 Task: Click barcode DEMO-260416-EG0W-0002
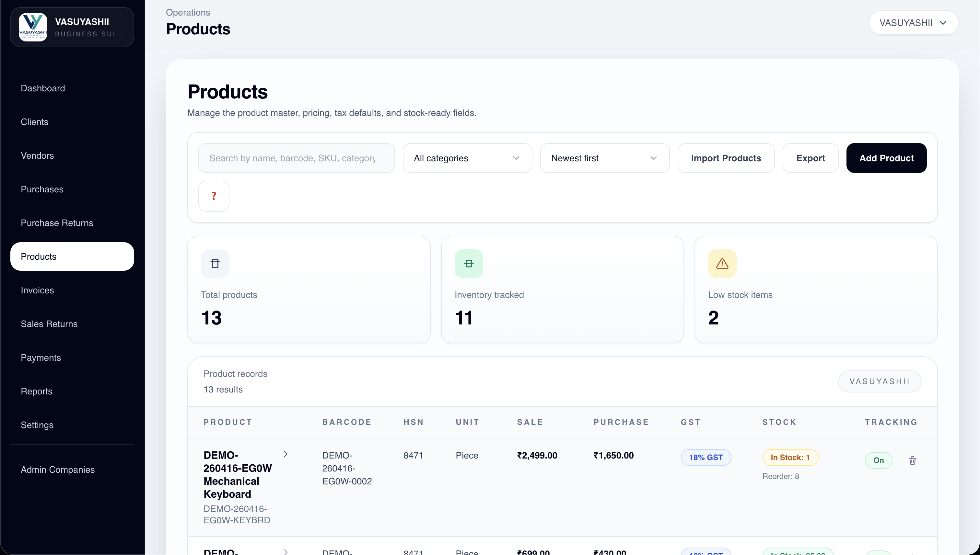(x=347, y=468)
